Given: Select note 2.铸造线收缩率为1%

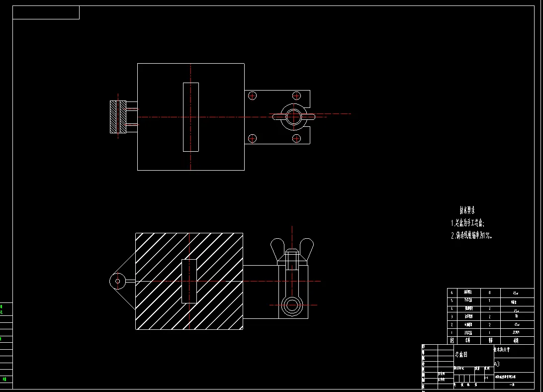Looking at the screenshot, I should (471, 235).
